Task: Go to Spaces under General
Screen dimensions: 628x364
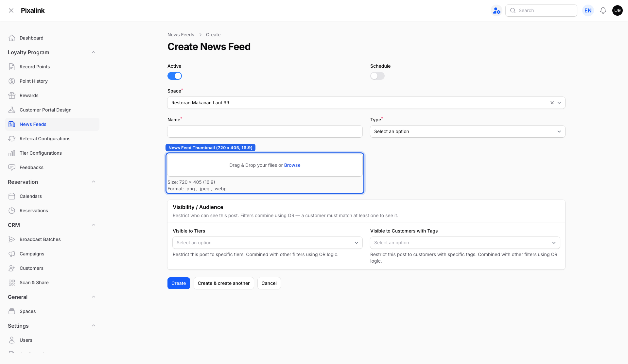Action: pyautogui.click(x=52, y=311)
